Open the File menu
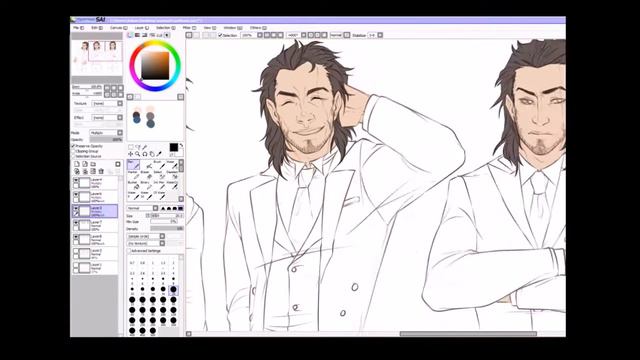Image resolution: width=640 pixels, height=360 pixels. [x=78, y=28]
